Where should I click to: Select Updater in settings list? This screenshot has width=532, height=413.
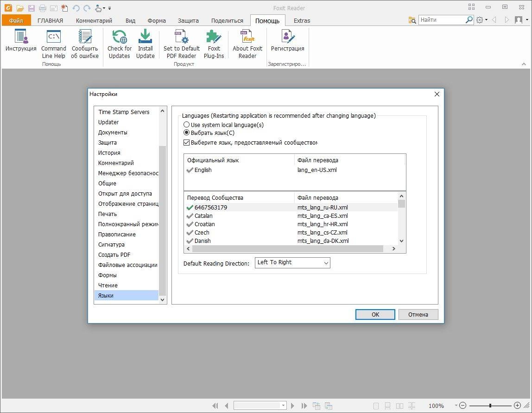(126, 122)
